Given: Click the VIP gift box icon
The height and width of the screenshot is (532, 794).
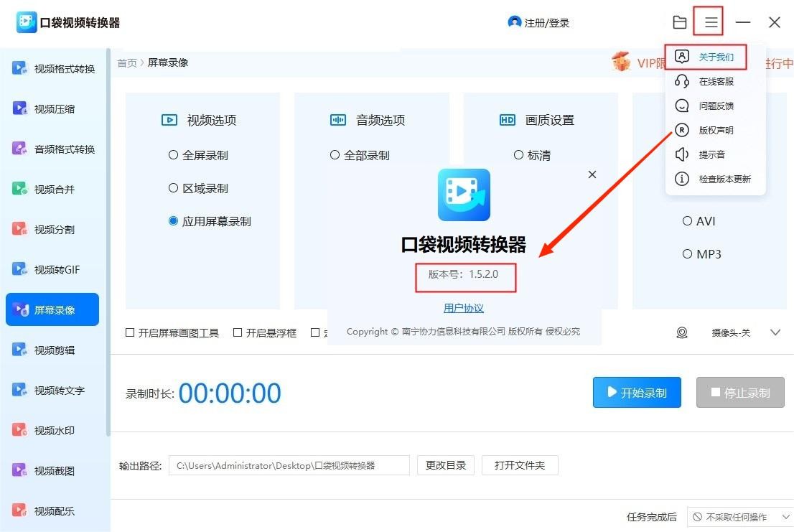Looking at the screenshot, I should click(x=621, y=62).
